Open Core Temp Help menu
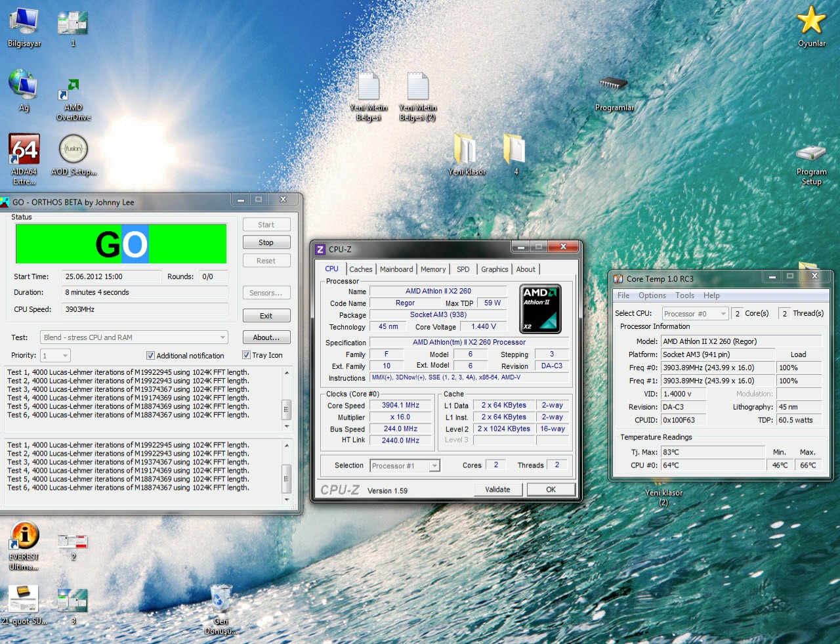The width and height of the screenshot is (840, 644). pos(711,295)
